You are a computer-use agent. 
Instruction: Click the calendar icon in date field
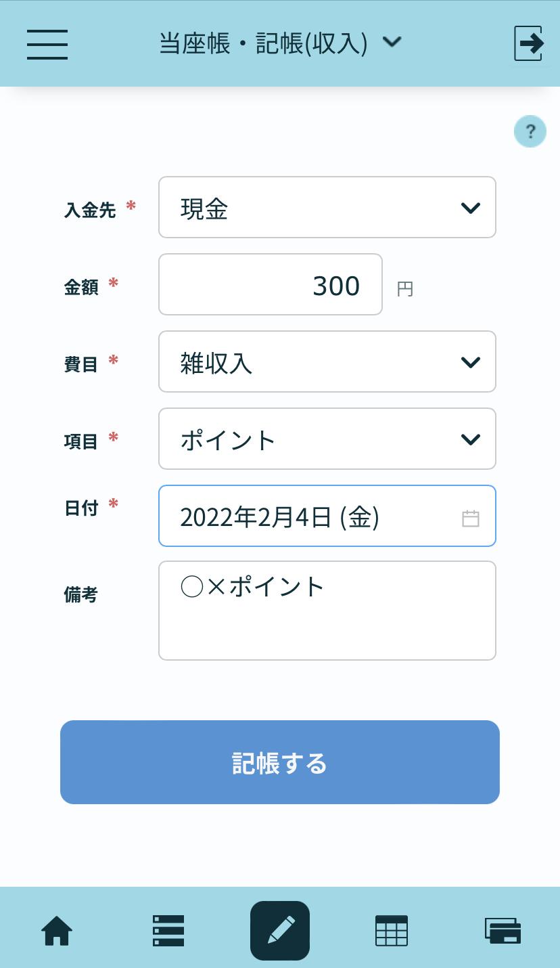tap(471, 519)
